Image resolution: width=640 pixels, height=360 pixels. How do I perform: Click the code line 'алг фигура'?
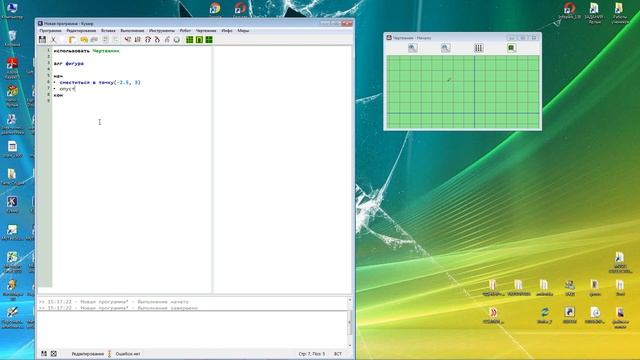coord(69,64)
